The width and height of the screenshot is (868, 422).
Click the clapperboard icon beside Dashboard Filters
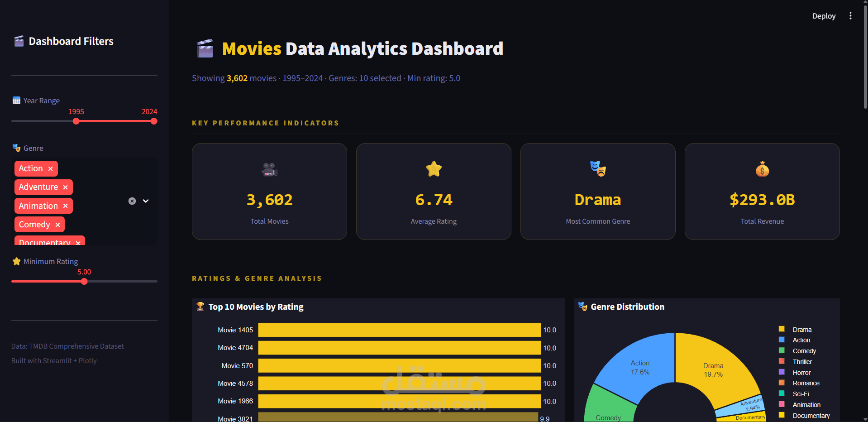(19, 41)
